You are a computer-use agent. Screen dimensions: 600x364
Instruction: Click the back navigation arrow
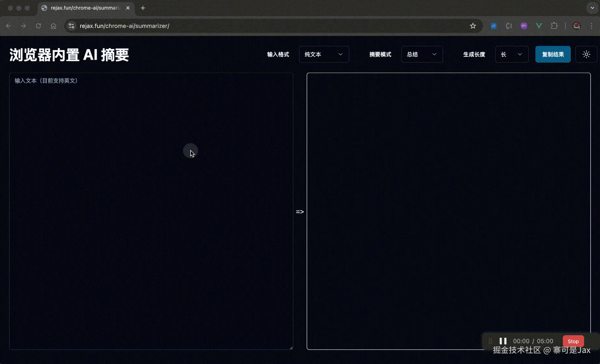8,26
